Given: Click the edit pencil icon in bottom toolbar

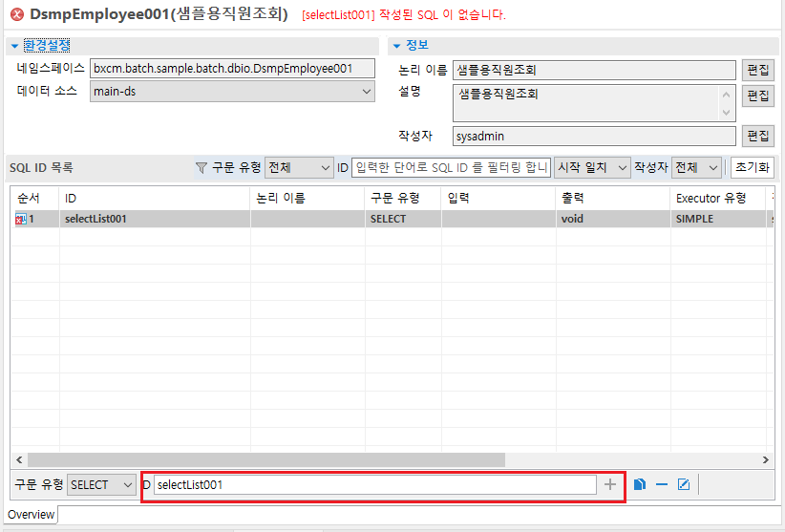Looking at the screenshot, I should click(683, 484).
